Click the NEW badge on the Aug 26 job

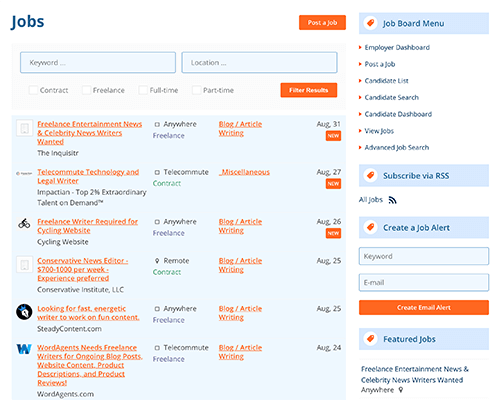pos(333,233)
